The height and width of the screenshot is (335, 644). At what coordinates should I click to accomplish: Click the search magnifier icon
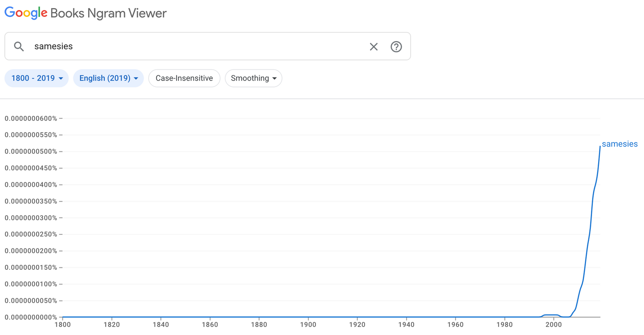pyautogui.click(x=19, y=46)
